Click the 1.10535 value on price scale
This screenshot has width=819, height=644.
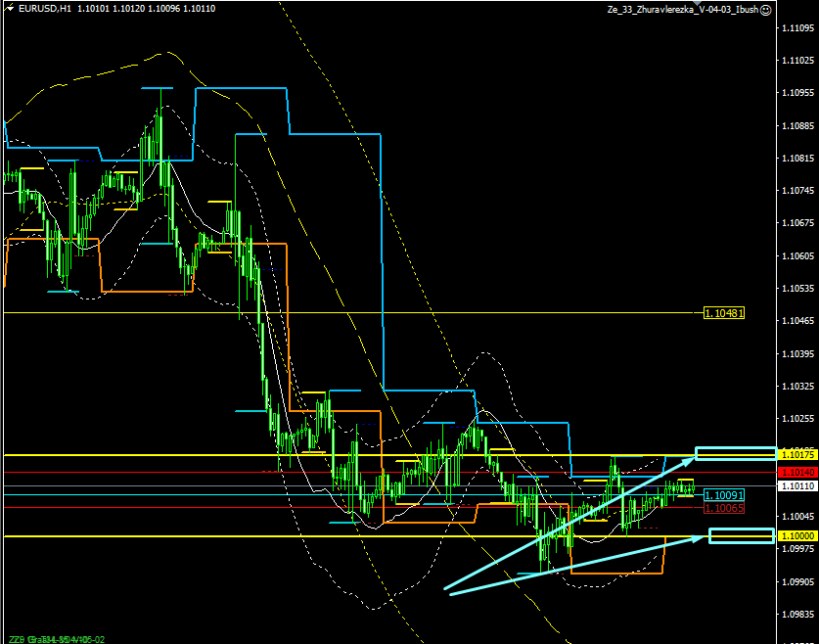click(797, 289)
